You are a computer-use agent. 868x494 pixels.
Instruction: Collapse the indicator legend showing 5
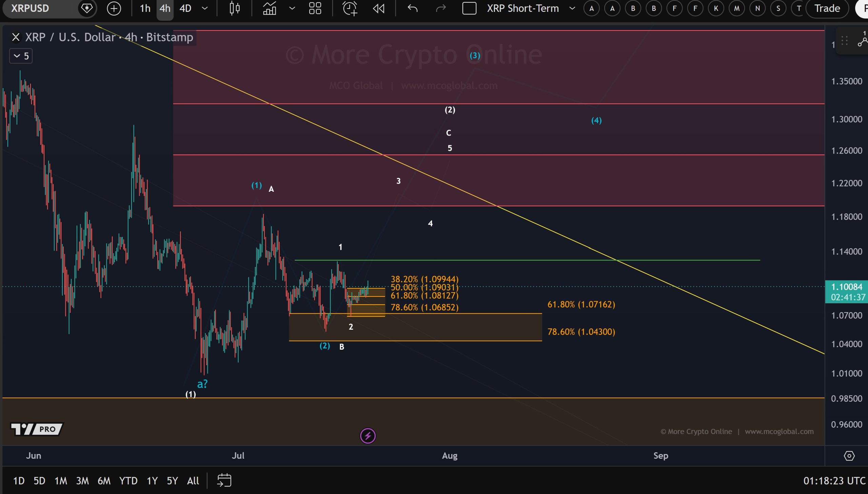pyautogui.click(x=21, y=56)
